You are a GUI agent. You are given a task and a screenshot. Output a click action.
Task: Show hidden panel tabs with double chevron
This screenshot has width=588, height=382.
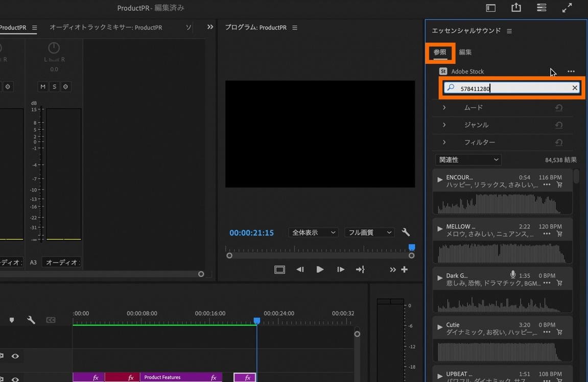click(210, 27)
